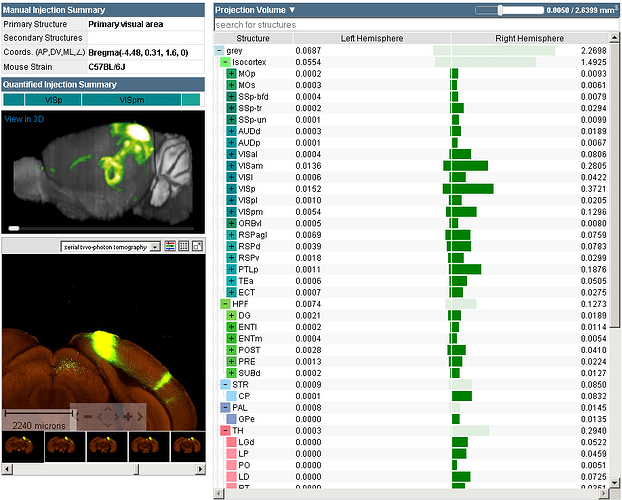Image resolution: width=622 pixels, height=500 pixels.
Task: Click the 0.3721 value for VISp
Action: [593, 189]
